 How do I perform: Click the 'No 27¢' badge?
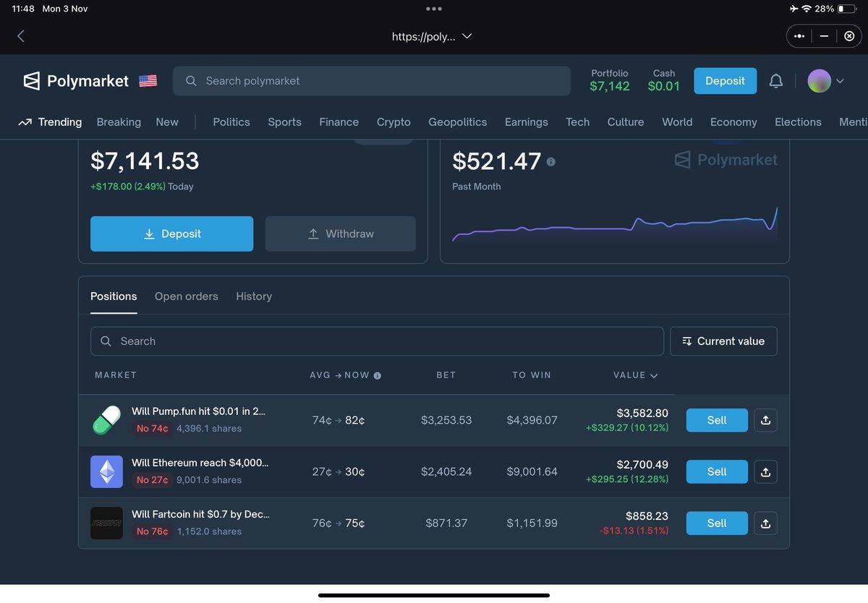click(x=152, y=480)
